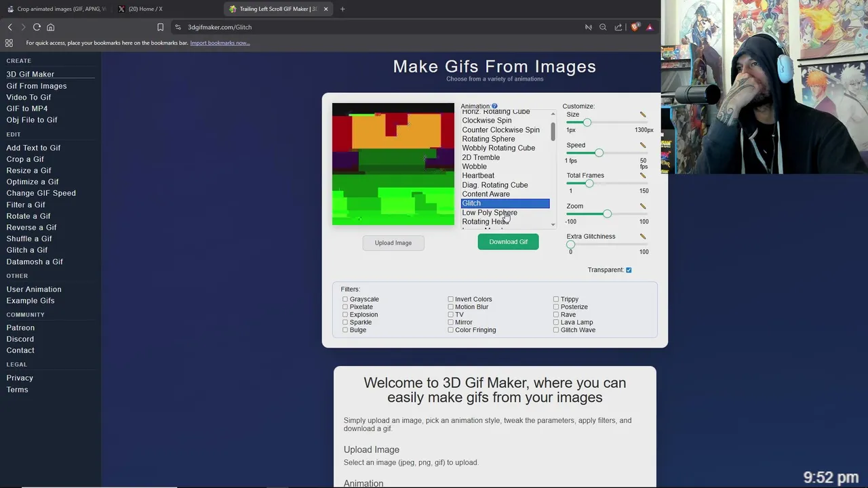Open the apps grid icon on bookmarks bar

pyautogui.click(x=9, y=43)
